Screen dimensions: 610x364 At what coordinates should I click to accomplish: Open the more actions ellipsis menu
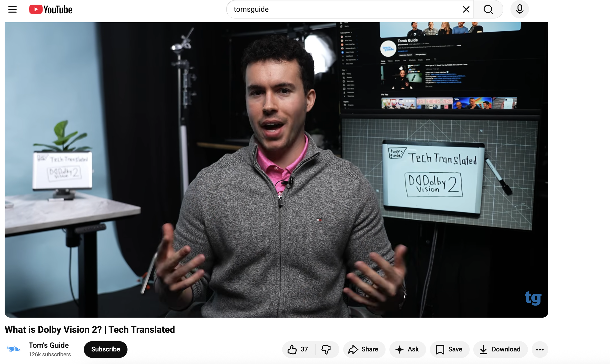coord(540,349)
